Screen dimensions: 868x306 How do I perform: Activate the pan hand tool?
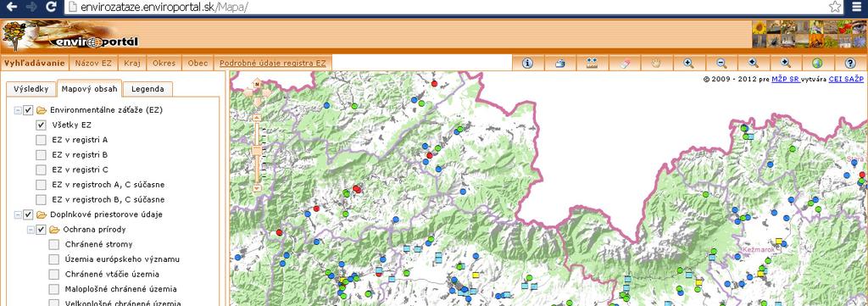(x=657, y=63)
